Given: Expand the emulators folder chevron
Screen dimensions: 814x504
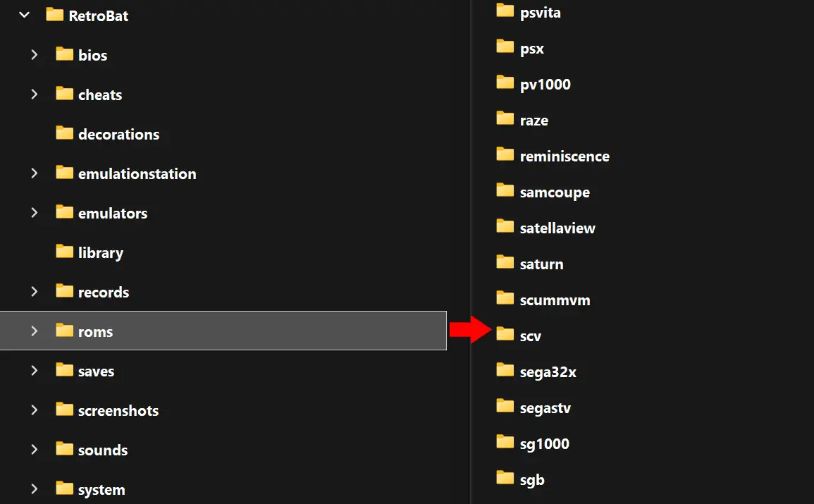Looking at the screenshot, I should point(35,212).
